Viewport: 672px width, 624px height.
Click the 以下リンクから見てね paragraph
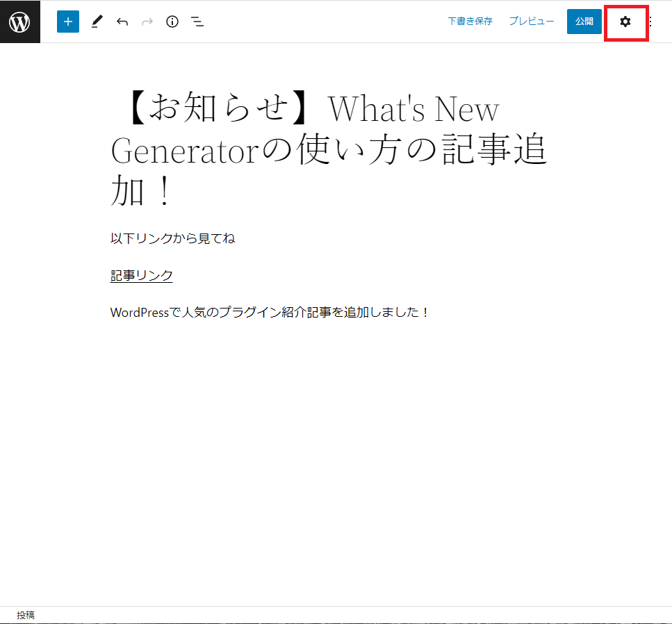[173, 238]
